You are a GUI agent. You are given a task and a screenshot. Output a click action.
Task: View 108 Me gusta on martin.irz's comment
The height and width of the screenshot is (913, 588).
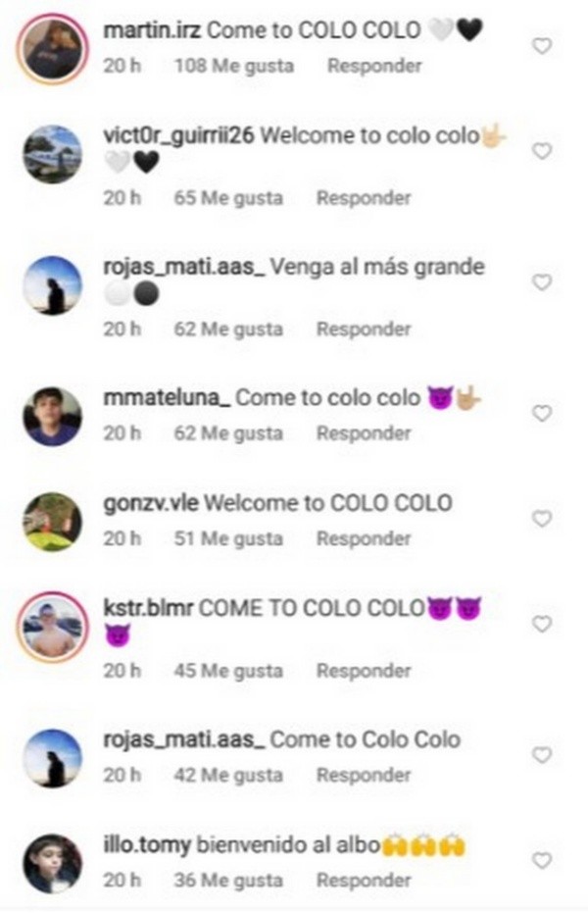(234, 66)
